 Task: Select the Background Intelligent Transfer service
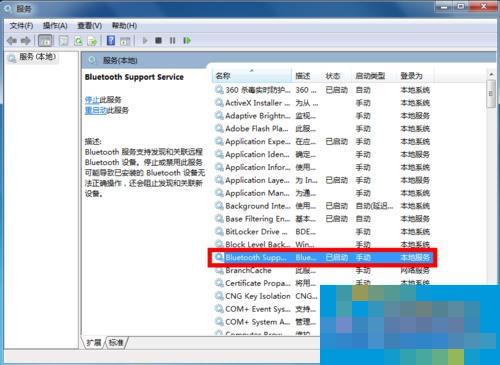(323, 206)
